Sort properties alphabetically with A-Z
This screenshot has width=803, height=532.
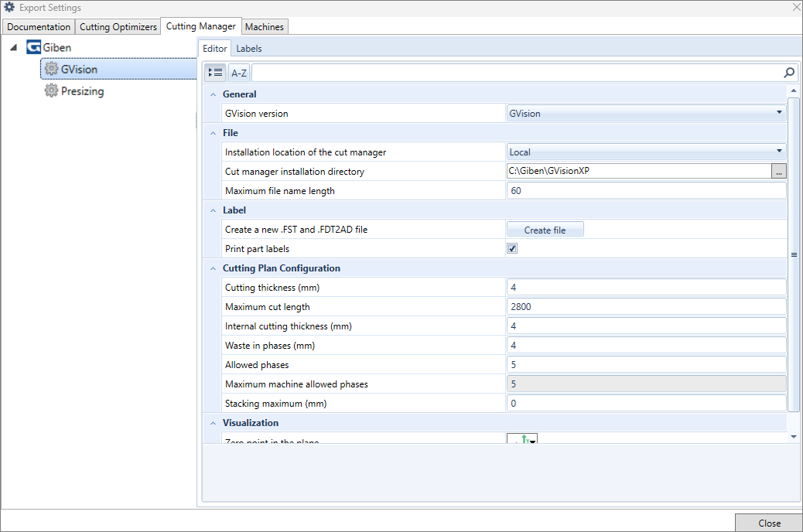(x=238, y=73)
